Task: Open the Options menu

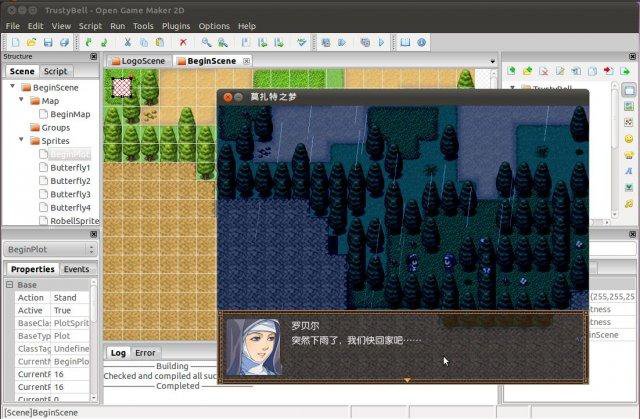Action: (214, 26)
